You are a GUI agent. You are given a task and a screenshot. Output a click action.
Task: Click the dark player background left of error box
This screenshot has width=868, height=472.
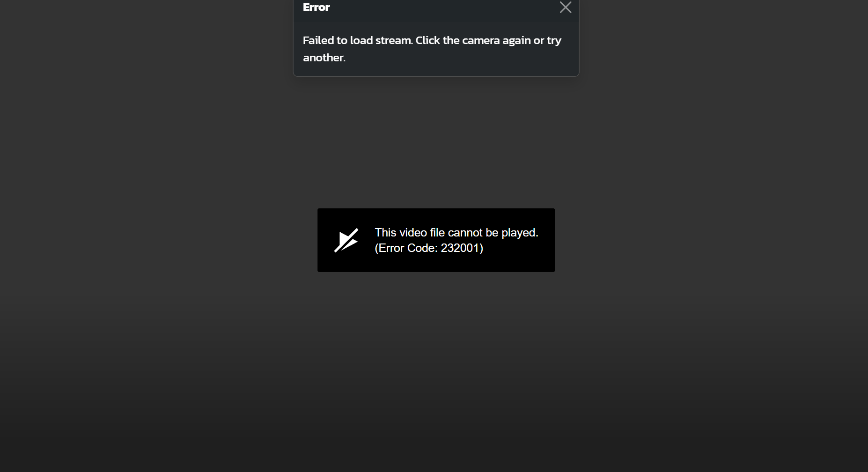[x=159, y=240]
